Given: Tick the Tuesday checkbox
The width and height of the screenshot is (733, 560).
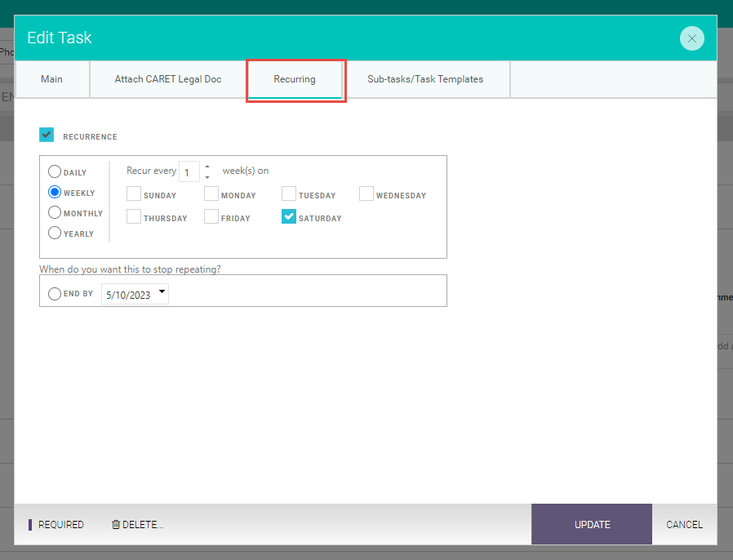Looking at the screenshot, I should (289, 193).
